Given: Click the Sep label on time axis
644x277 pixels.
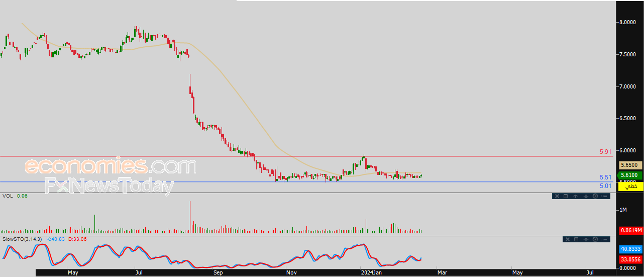Looking at the screenshot, I should (x=218, y=273).
